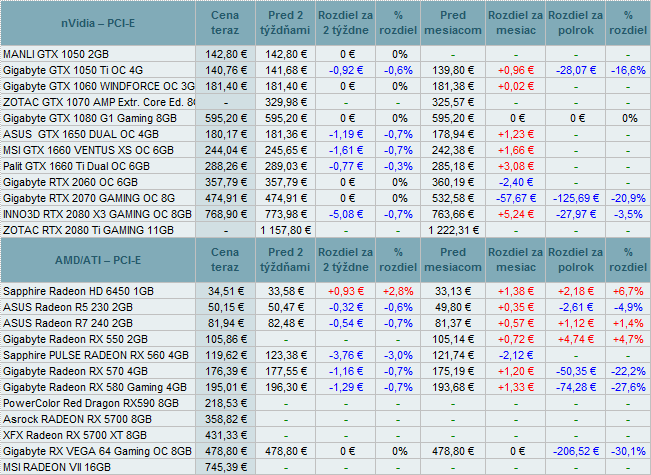Select the month difference +5,24 €

pos(516,214)
